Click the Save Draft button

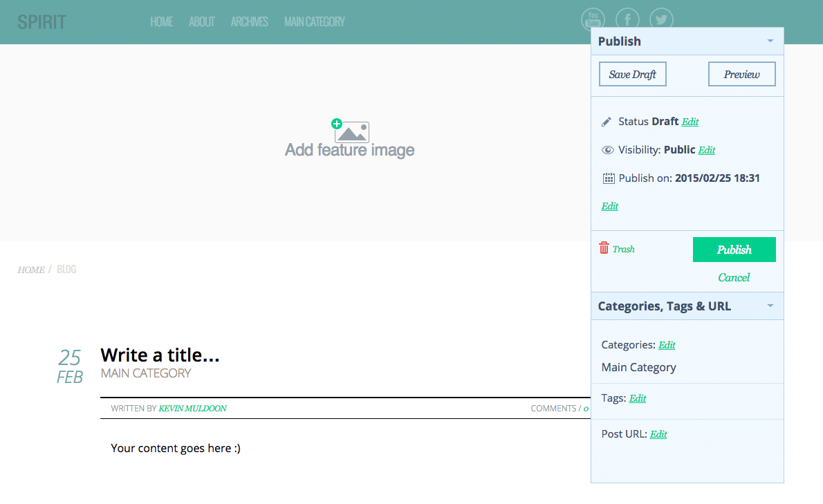tap(633, 74)
